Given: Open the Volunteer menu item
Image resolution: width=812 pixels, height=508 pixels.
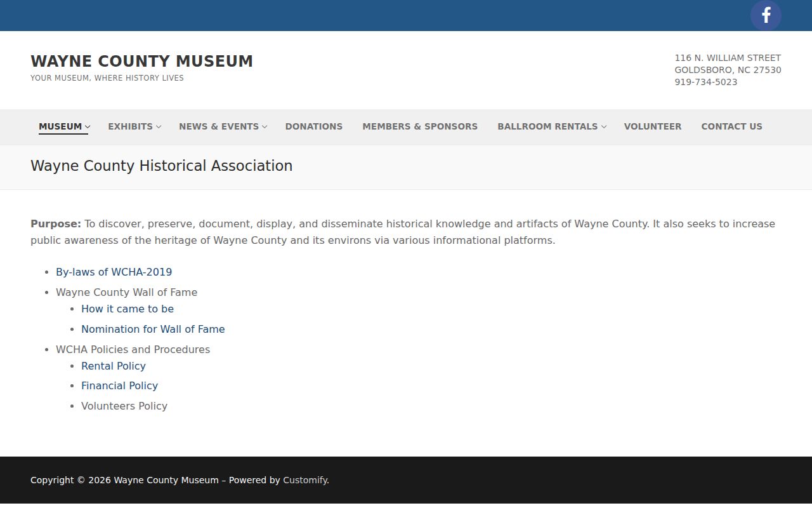Looking at the screenshot, I should pyautogui.click(x=653, y=126).
